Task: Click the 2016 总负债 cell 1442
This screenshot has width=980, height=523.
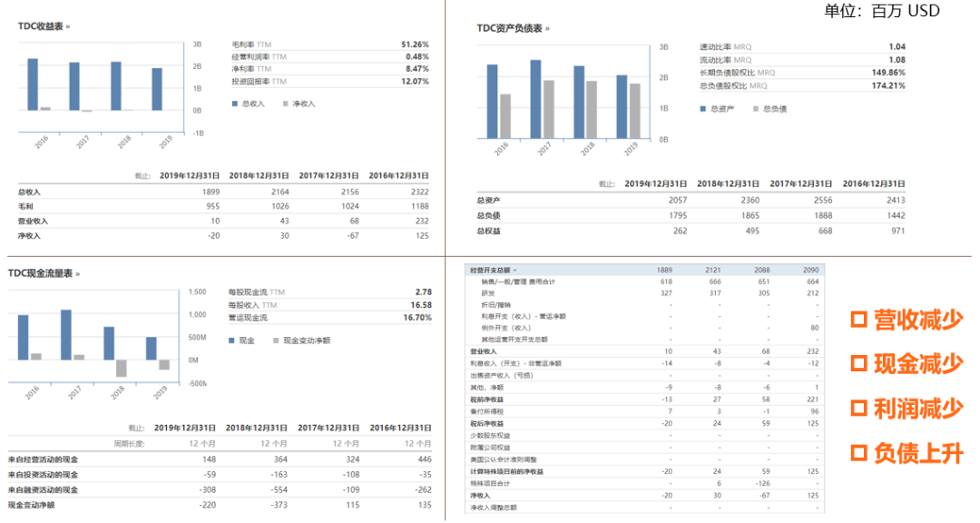Action: click(896, 215)
